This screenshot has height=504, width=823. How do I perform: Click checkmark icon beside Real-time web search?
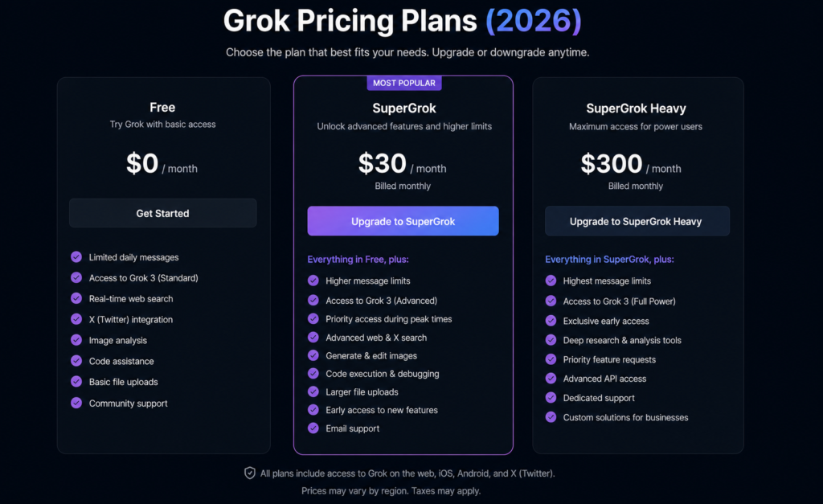(76, 298)
